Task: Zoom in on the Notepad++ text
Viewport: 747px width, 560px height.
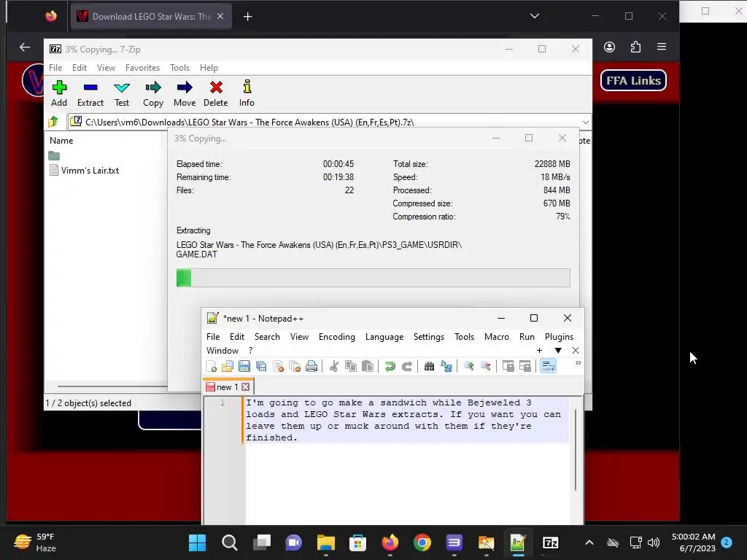Action: pos(469,366)
